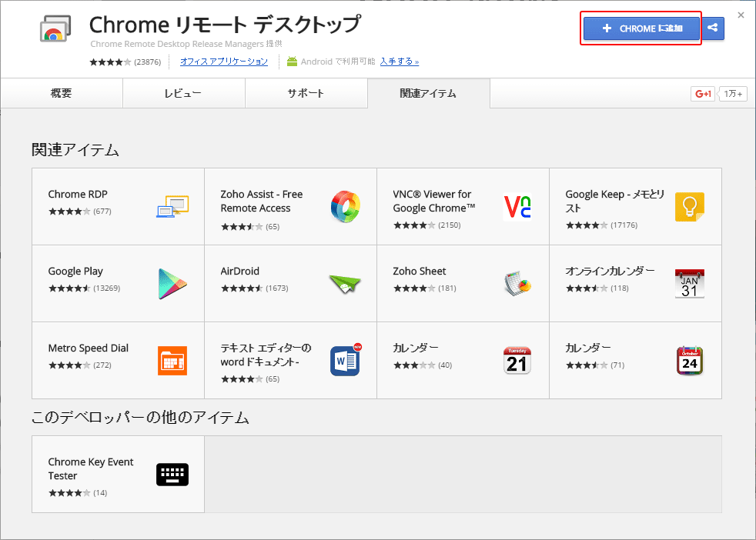Click the green Android robot icon
756x540 pixels.
click(293, 62)
